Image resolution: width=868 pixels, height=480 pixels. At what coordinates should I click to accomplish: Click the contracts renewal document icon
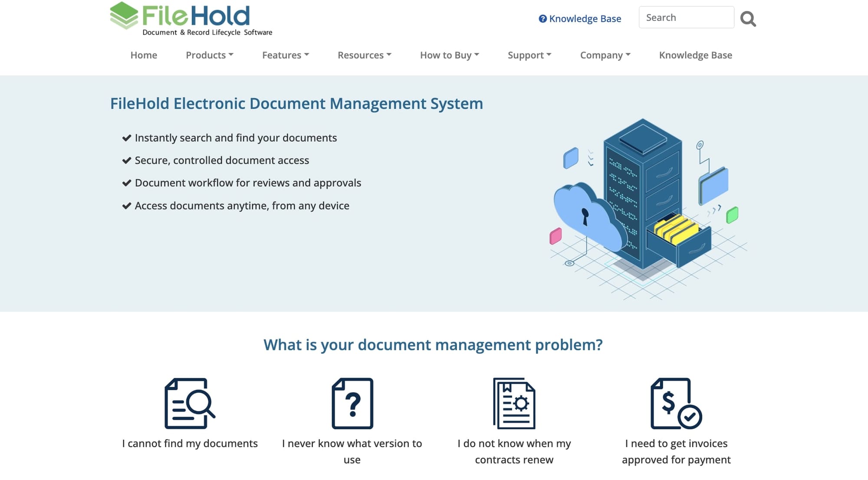[x=514, y=403]
